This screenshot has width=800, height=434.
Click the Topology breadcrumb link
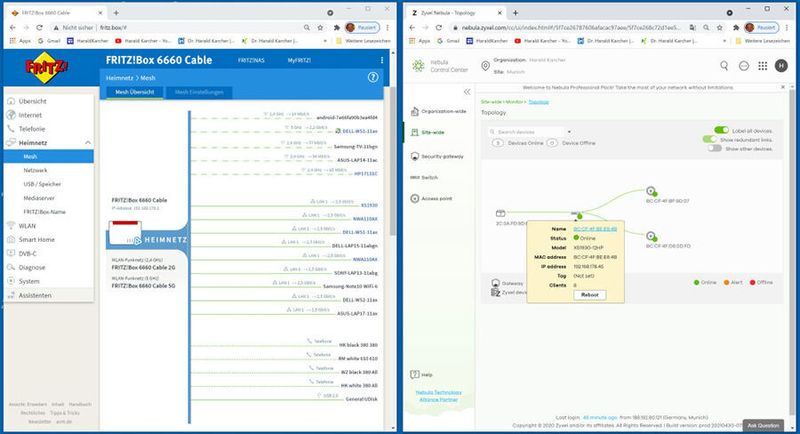pos(538,102)
